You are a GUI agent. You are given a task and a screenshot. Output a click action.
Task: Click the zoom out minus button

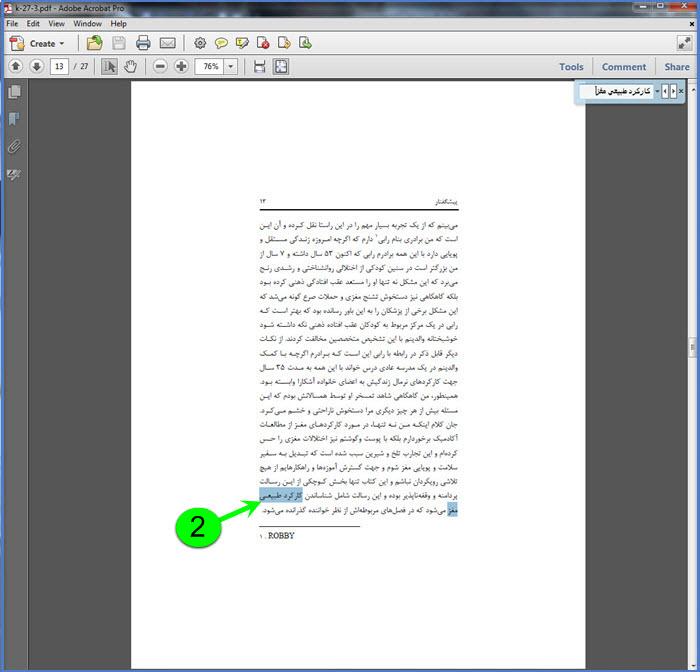tap(160, 67)
